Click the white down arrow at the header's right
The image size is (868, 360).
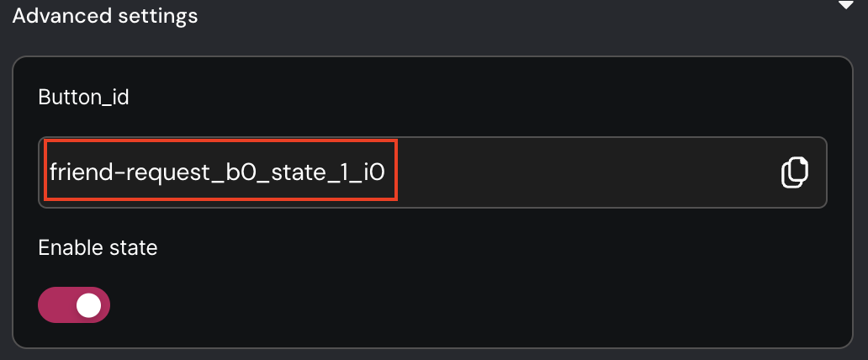click(846, 5)
